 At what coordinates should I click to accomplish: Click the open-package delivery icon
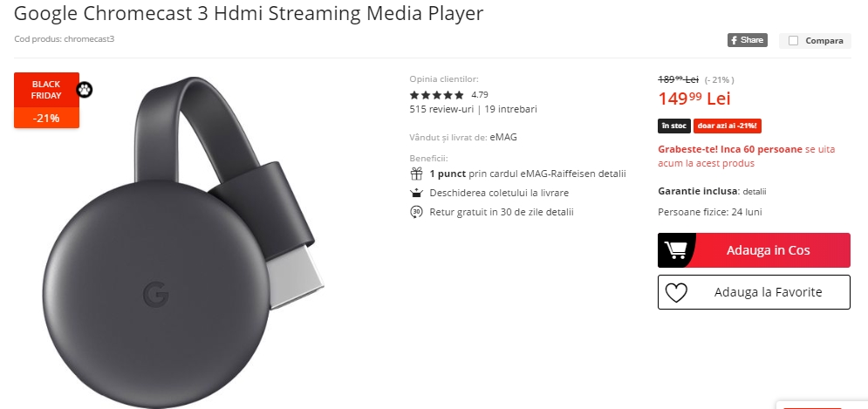pyautogui.click(x=416, y=193)
